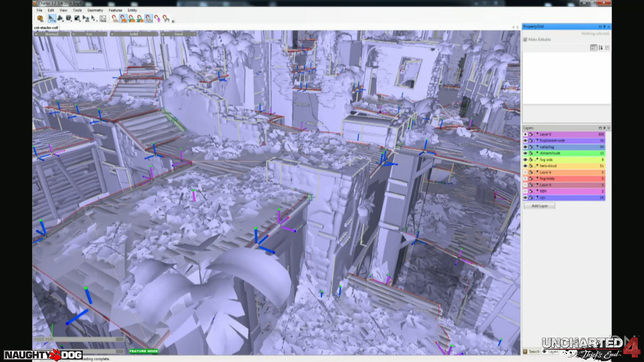Select the col-stacks-coll document tab

[x=46, y=28]
